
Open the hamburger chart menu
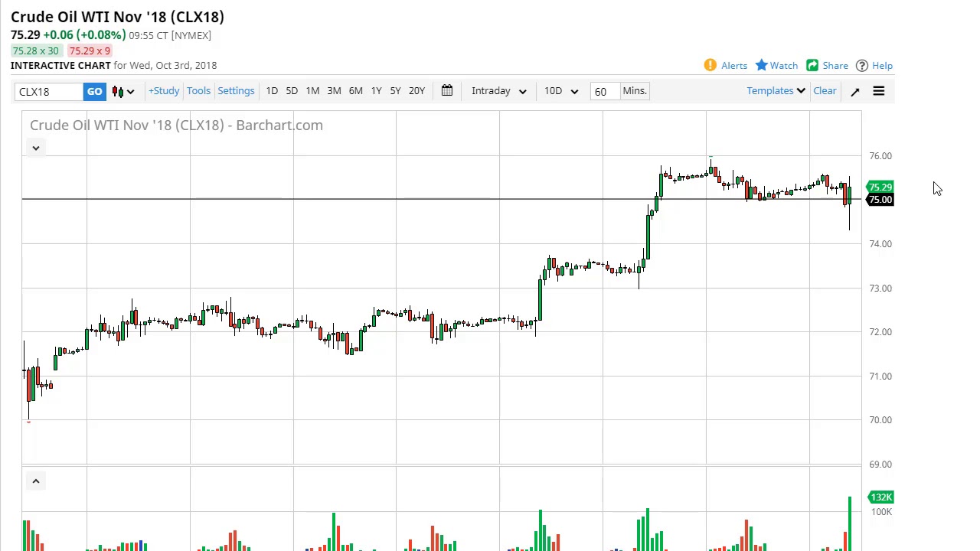(879, 91)
